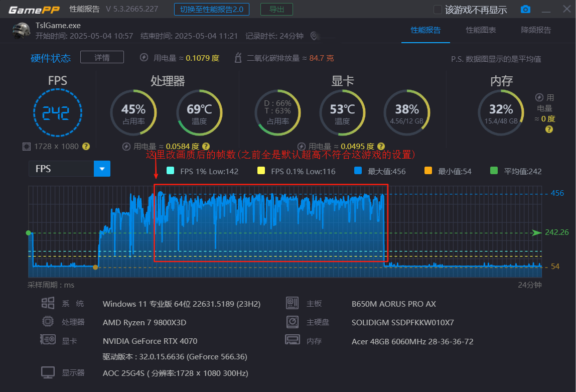Click the GPU 53℃ temperature gauge

coord(342,112)
